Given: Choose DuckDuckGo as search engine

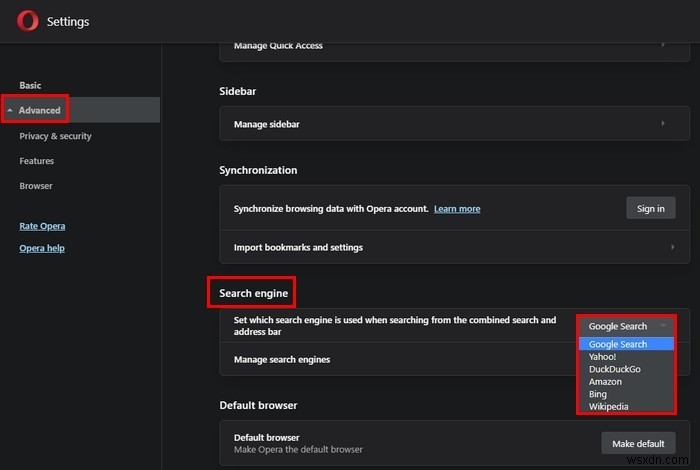Looking at the screenshot, I should pyautogui.click(x=614, y=369).
